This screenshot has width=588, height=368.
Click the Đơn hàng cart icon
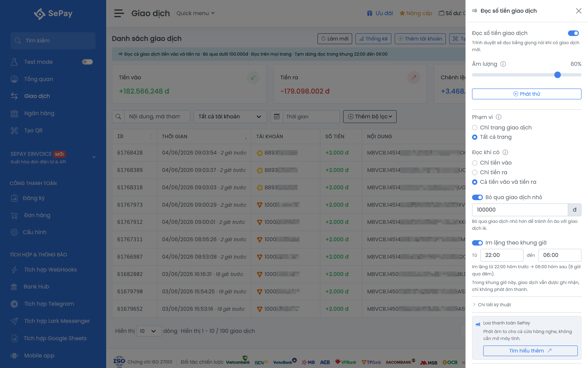point(14,215)
